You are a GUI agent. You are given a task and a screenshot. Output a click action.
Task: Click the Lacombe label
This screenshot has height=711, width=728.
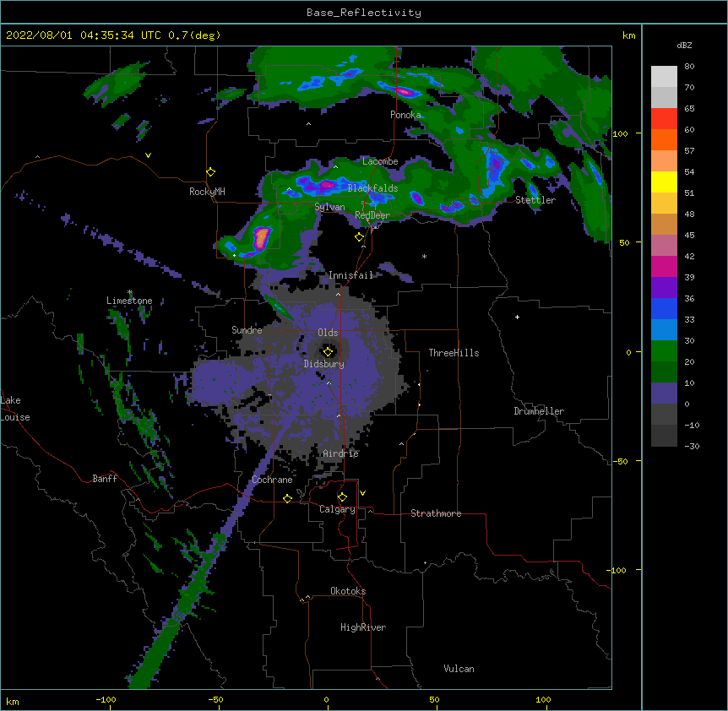[380, 161]
